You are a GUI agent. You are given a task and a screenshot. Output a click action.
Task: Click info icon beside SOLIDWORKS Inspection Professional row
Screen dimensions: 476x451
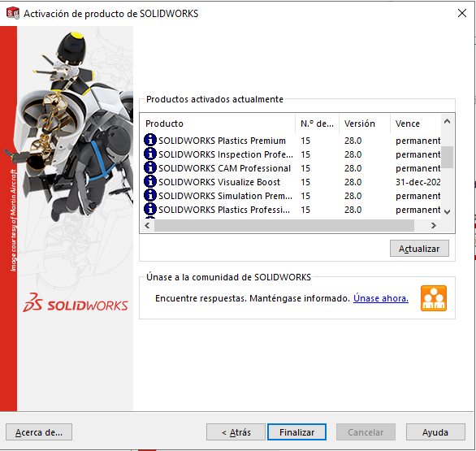[150, 154]
